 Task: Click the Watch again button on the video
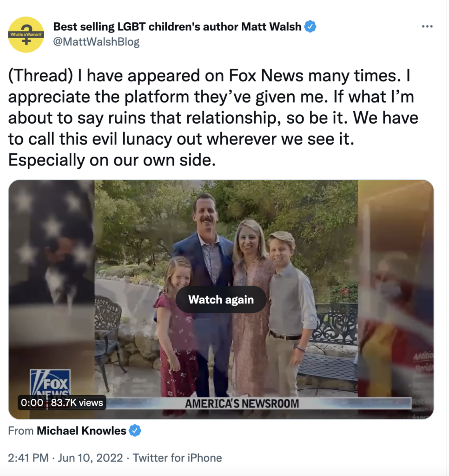point(221,299)
